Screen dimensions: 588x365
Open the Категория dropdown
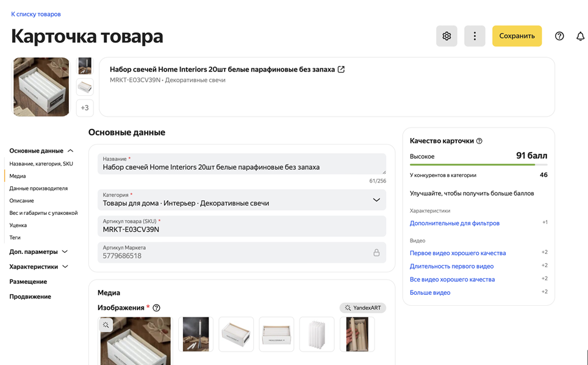coord(376,200)
